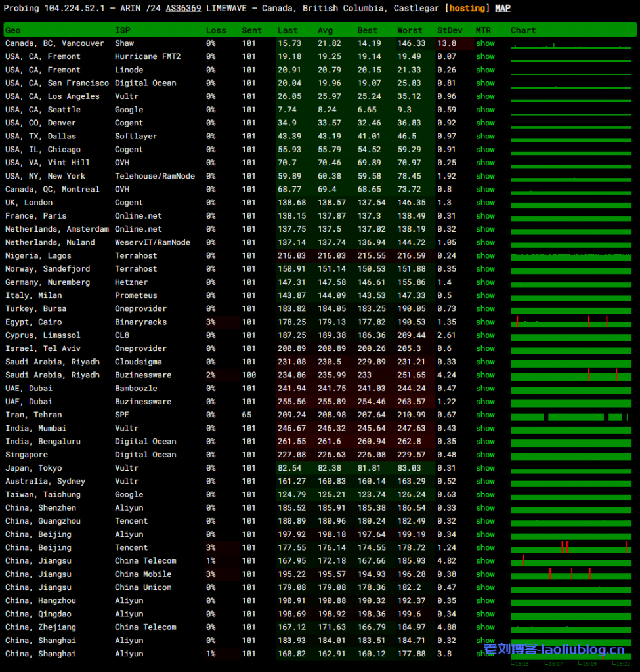Show MTR for Nigeria, Lagos Terrahost
The width and height of the screenshot is (640, 672).
[485, 256]
